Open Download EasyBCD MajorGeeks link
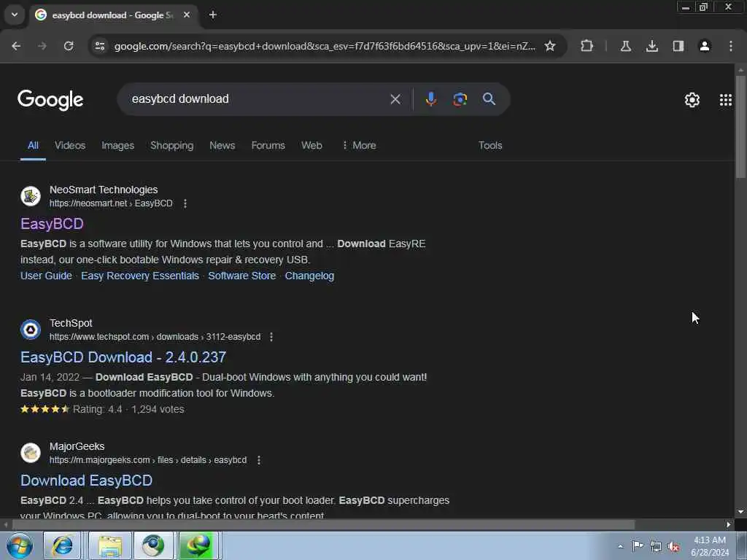This screenshot has width=747, height=560. 86,481
